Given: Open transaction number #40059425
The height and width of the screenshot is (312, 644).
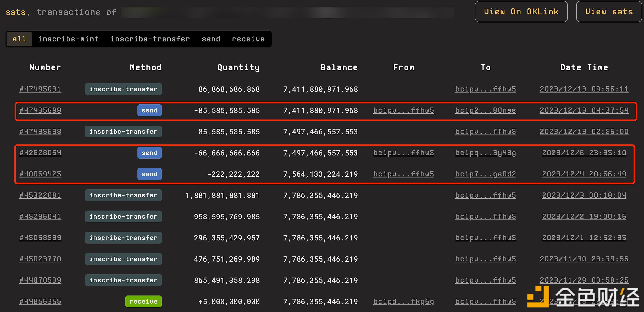Looking at the screenshot, I should [x=40, y=174].
